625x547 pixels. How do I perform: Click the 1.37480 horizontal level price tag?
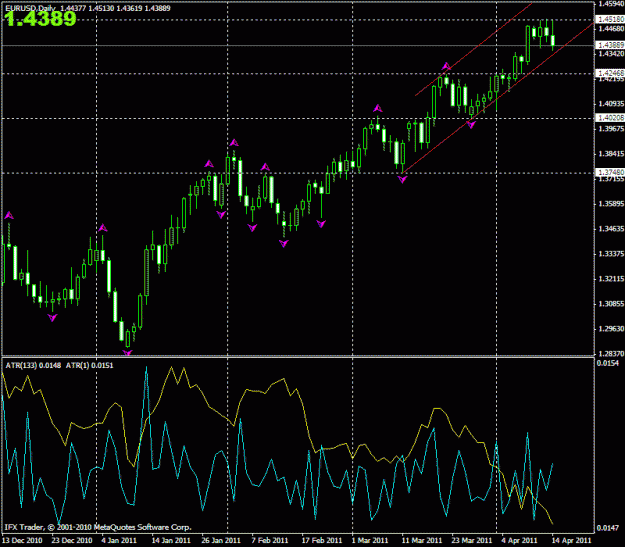(x=610, y=172)
